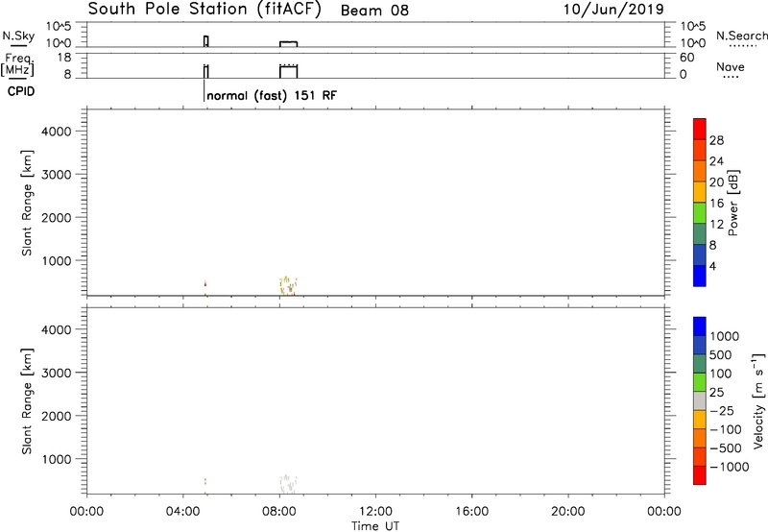
Task: Click the "−500" tick on Velocity colorbar
Action: coord(725,447)
